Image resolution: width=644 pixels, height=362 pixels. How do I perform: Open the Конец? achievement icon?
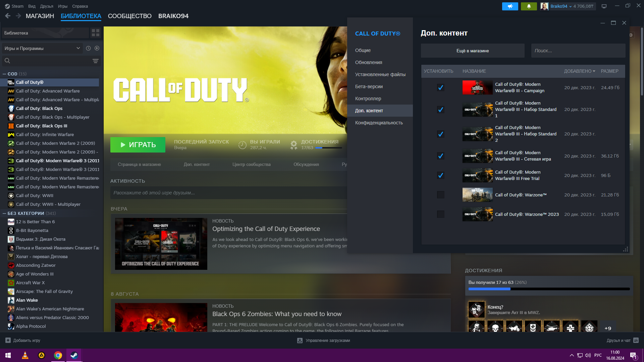476,309
